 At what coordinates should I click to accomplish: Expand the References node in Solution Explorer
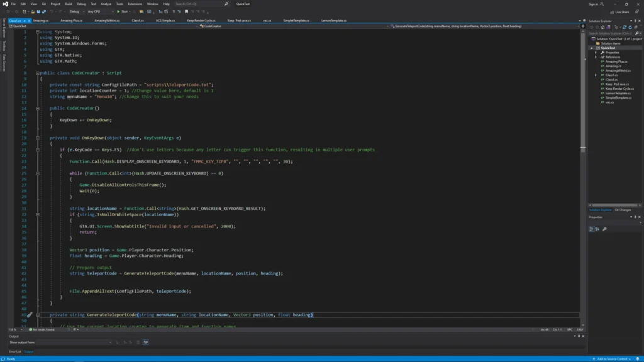click(596, 57)
